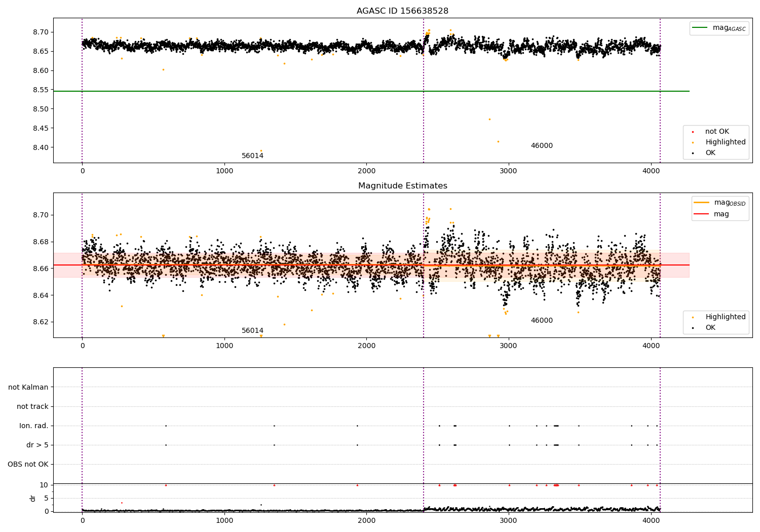This screenshot has width=760, height=532.
Task: Click the orange outlier point near 8.47
Action: point(489,120)
